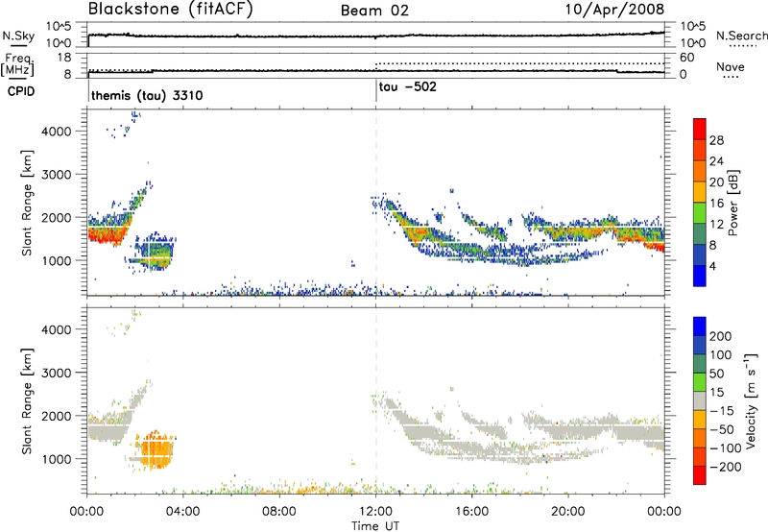Click the "themis (tau) 3310" CPID entry
768x532 pixels.
(147, 95)
